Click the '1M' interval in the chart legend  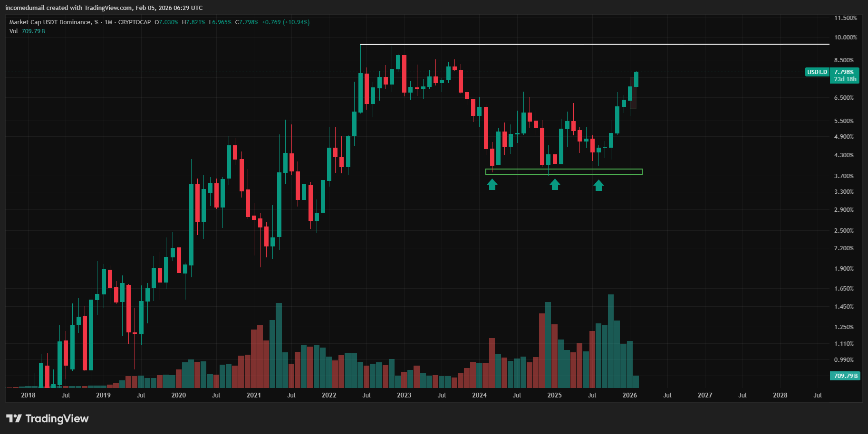click(x=108, y=22)
